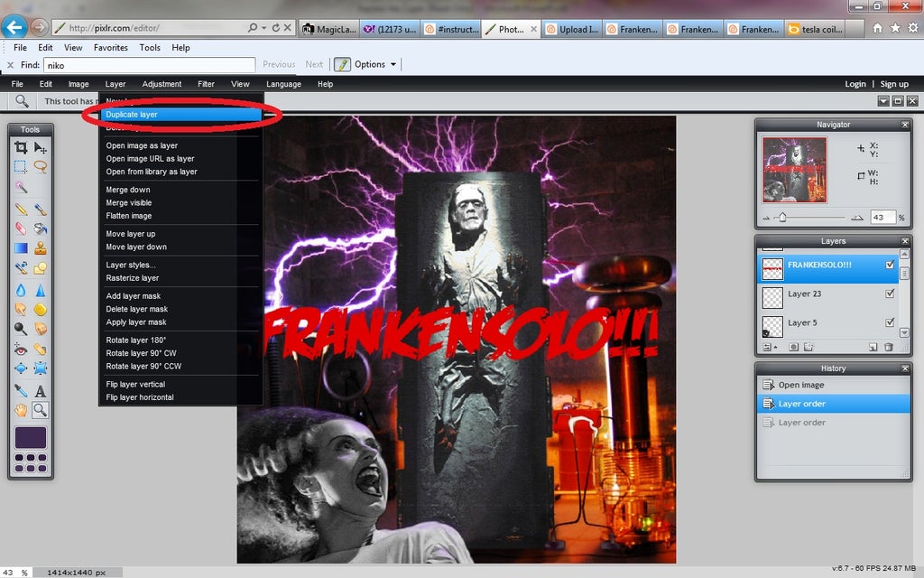Viewport: 924px width, 578px height.
Task: Switch to tesla coil browser tab
Action: click(816, 29)
